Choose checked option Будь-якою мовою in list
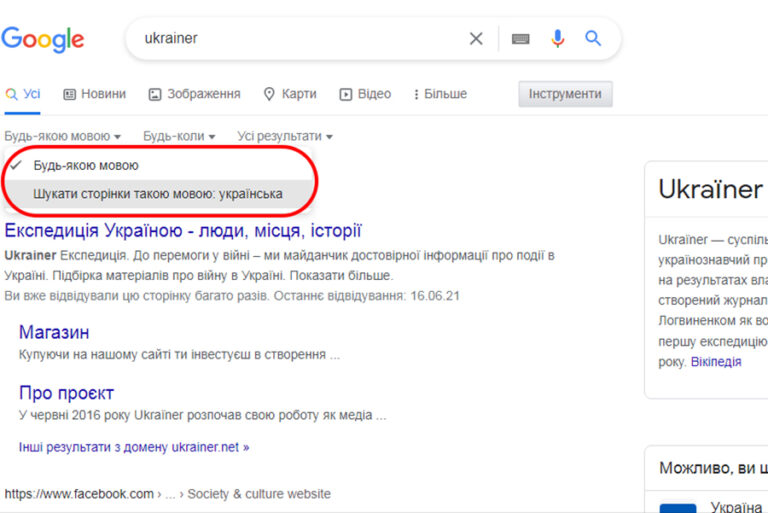 coord(158,166)
